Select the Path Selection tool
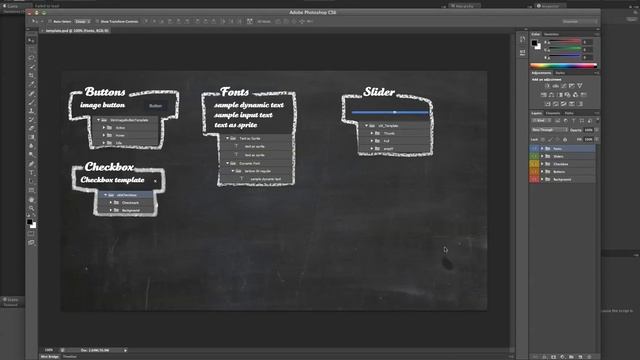 pos(31,181)
